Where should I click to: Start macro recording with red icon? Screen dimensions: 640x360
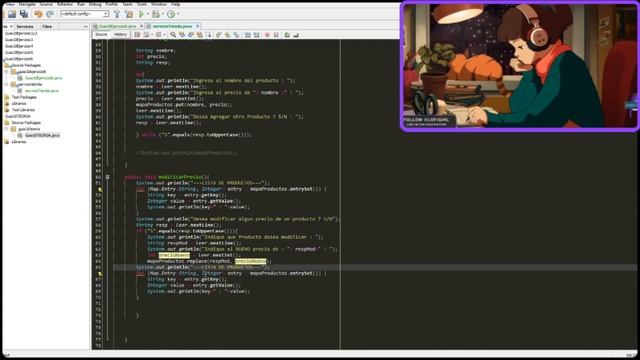click(267, 35)
